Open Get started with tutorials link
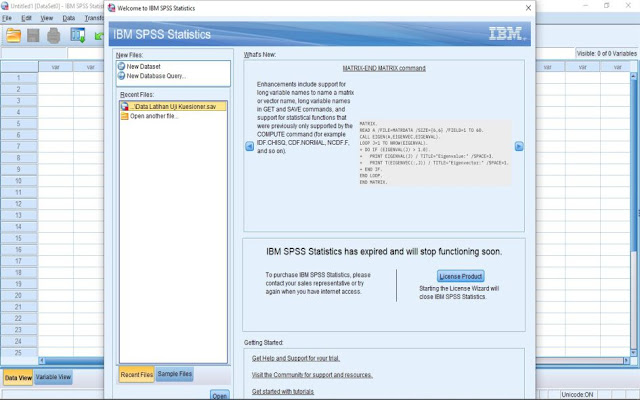 pos(282,391)
